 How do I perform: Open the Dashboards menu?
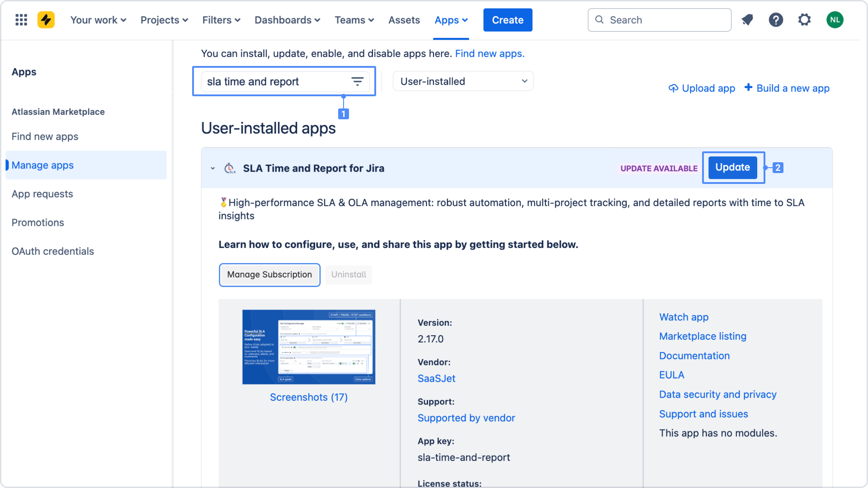(287, 20)
